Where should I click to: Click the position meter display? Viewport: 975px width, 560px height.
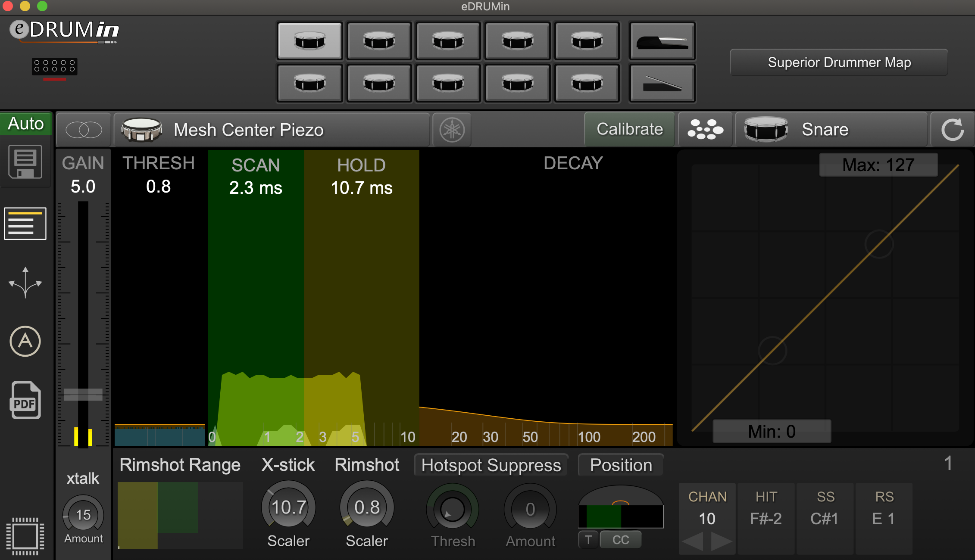[621, 516]
